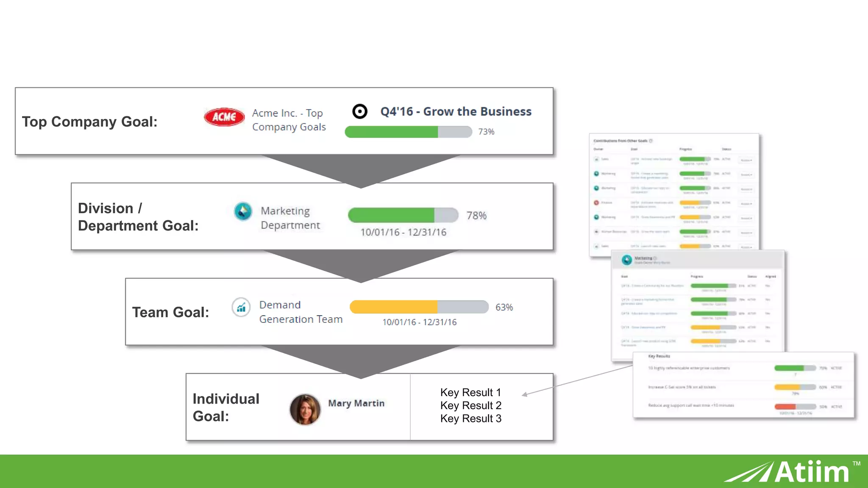Open Actions dropdown for first Sales contribution row
This screenshot has height=488, width=868.
[746, 160]
